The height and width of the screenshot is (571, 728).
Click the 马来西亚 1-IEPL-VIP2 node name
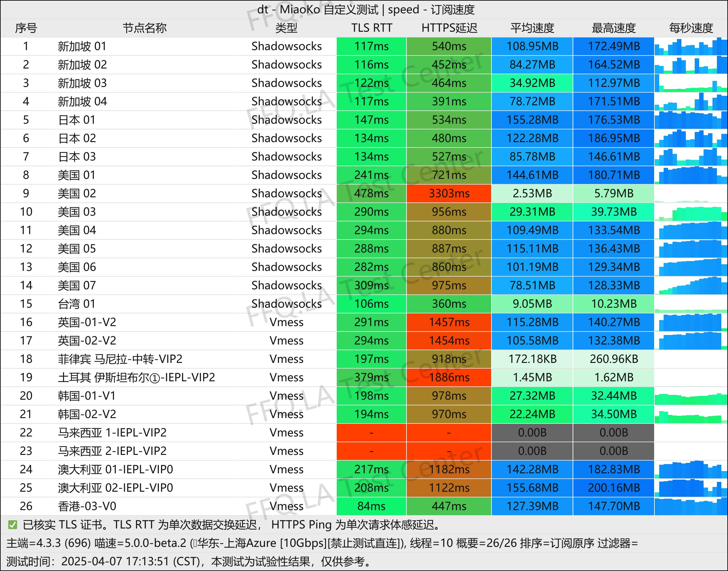pyautogui.click(x=110, y=432)
